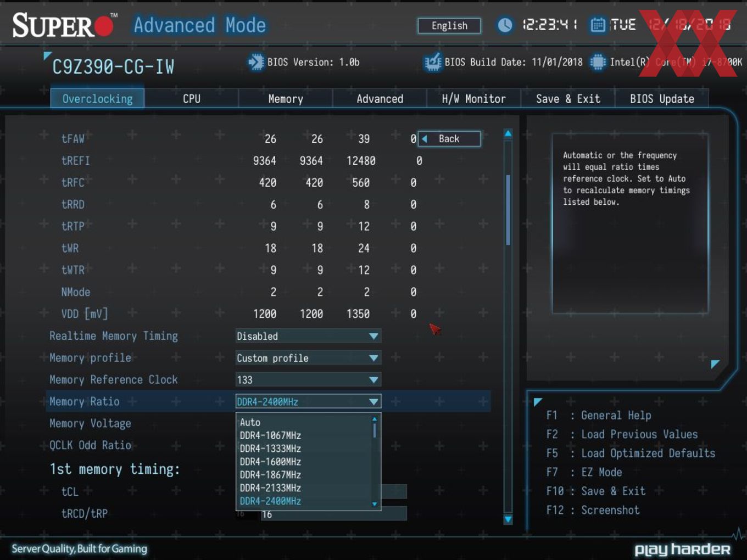Click the tRTP timing row label
This screenshot has height=560, width=747.
(x=73, y=226)
